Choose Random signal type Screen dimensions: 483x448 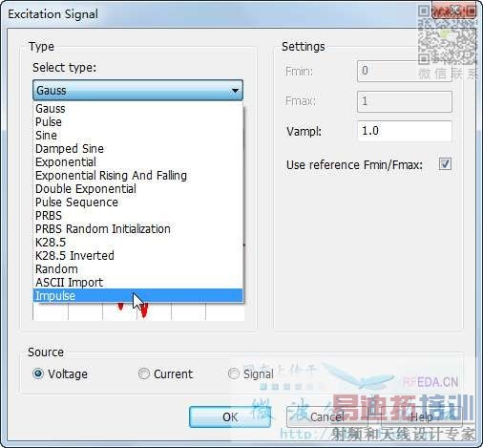138,269
